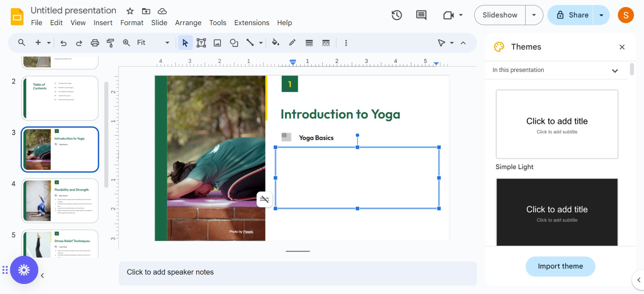Viewport: 644px width, 294px height.
Task: Print the presentation
Action: [x=95, y=43]
